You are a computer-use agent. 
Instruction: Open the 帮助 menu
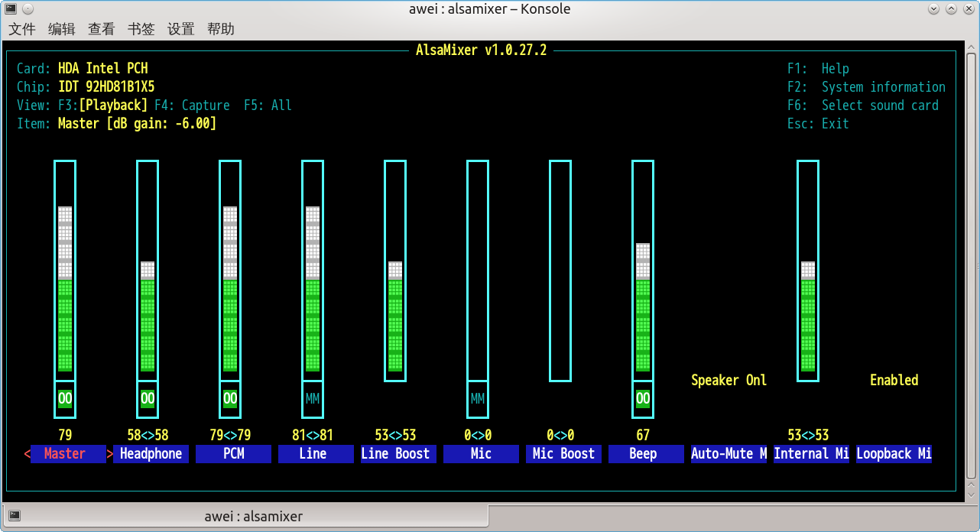(x=221, y=29)
